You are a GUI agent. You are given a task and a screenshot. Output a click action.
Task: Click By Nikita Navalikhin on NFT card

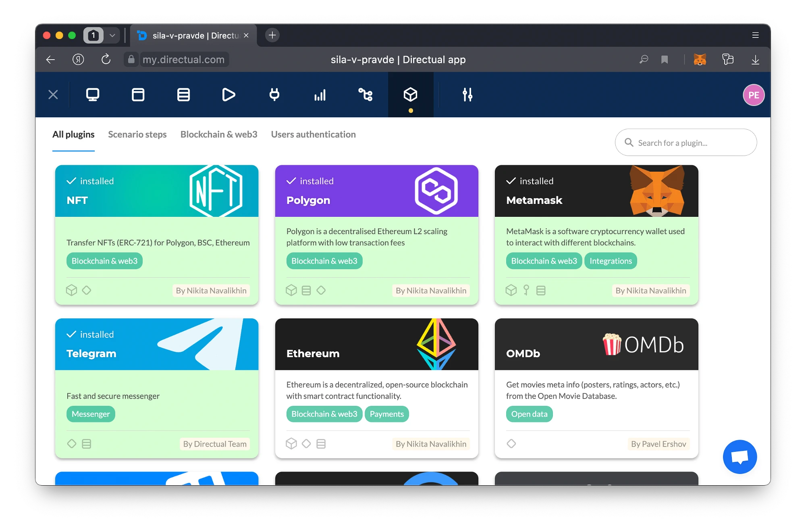pyautogui.click(x=211, y=291)
